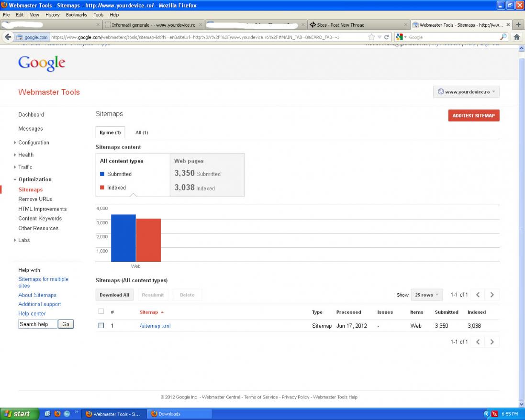Go back using the browser Back arrow
The width and height of the screenshot is (525, 420).
pos(8,37)
